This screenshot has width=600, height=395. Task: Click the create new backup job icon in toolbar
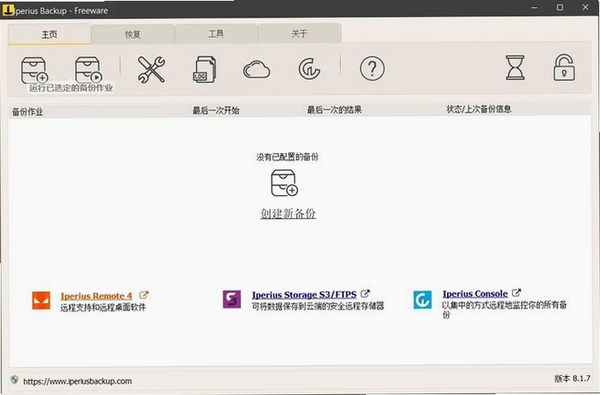point(34,70)
